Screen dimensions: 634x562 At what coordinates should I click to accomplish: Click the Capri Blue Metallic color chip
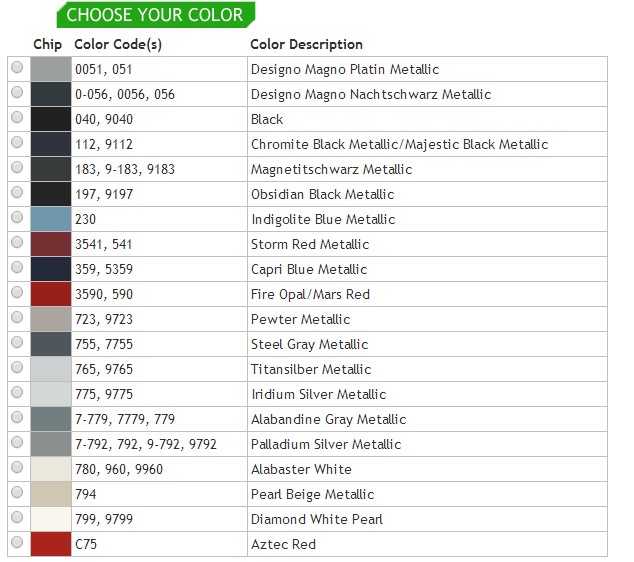coord(50,269)
